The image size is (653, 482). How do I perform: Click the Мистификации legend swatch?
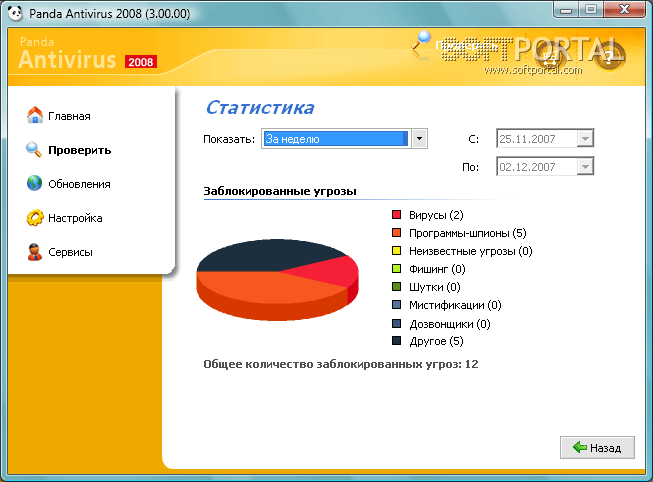(396, 305)
